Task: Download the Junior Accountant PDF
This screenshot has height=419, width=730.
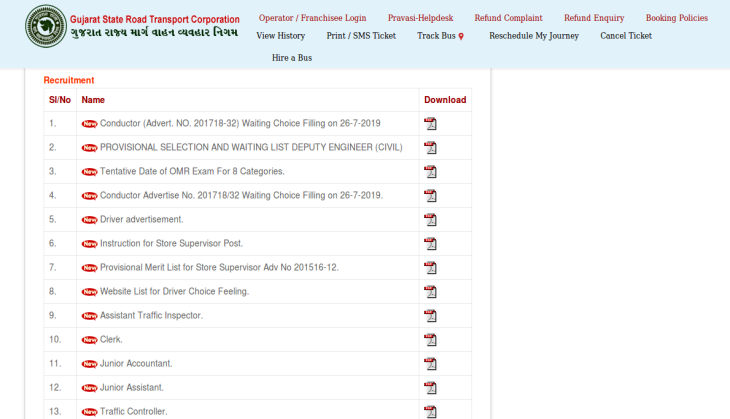Action: pyautogui.click(x=431, y=364)
